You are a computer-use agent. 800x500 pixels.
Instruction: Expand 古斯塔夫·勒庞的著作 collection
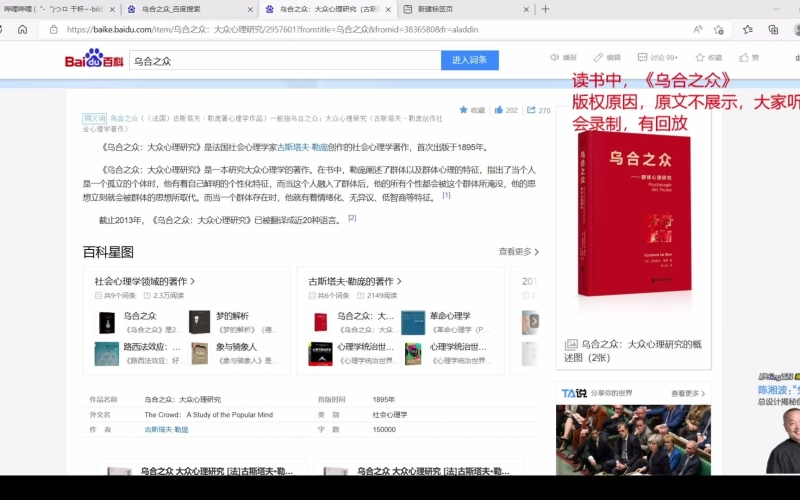(355, 281)
